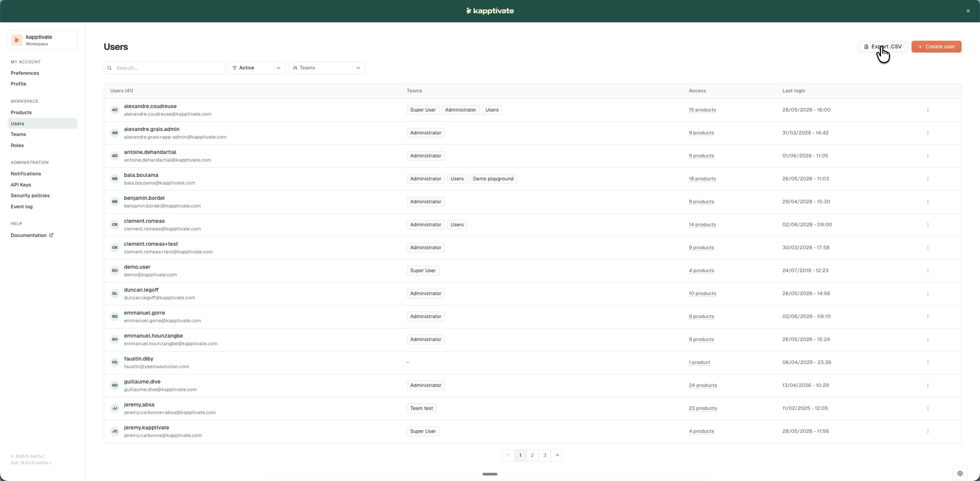Open row menu for faustin.diby
The height and width of the screenshot is (481, 980).
pyautogui.click(x=927, y=362)
